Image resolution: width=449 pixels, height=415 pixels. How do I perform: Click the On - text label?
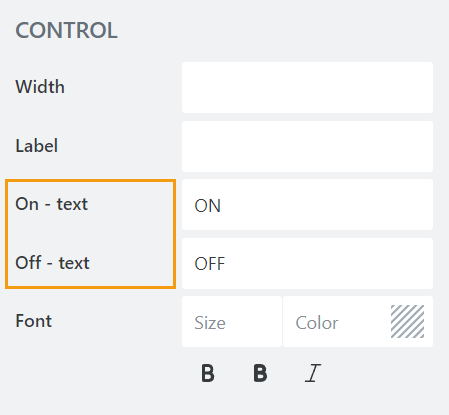point(52,204)
